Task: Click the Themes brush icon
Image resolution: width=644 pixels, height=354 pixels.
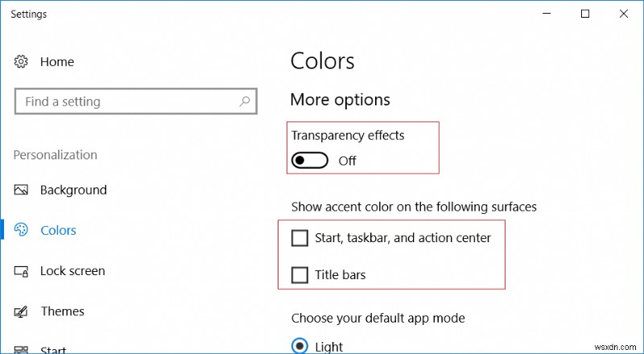Action: point(22,311)
